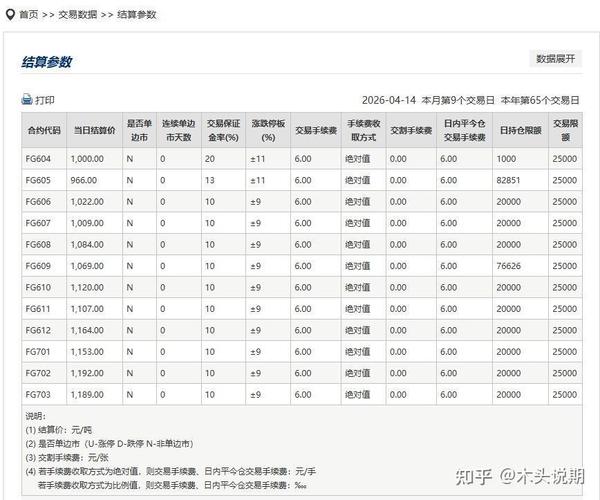600x500 pixels.
Task: Click settlement price 1,084.00
Action: coord(87,244)
